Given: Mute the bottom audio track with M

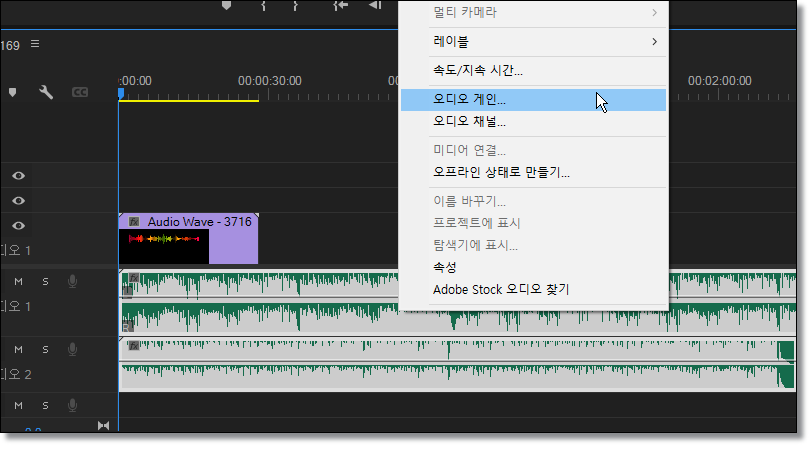Looking at the screenshot, I should pos(19,405).
